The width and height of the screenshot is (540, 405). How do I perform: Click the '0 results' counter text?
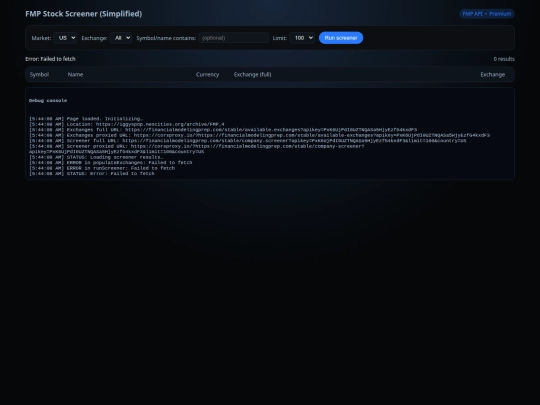(504, 59)
